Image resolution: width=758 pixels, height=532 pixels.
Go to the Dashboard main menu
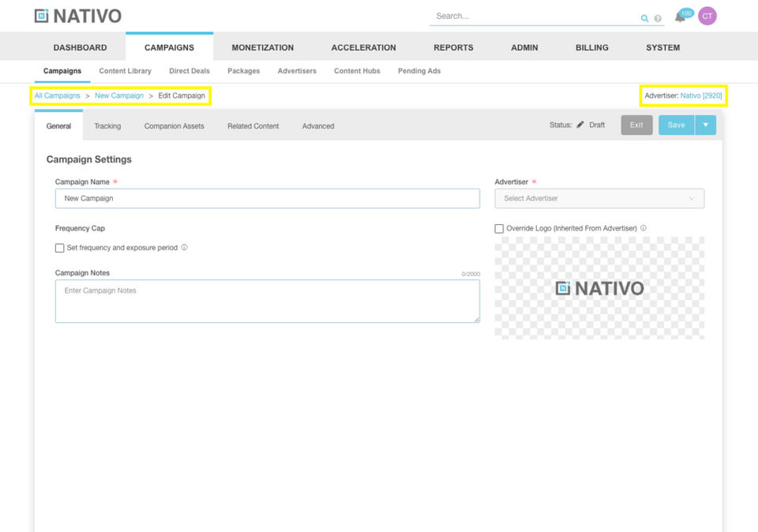point(81,47)
